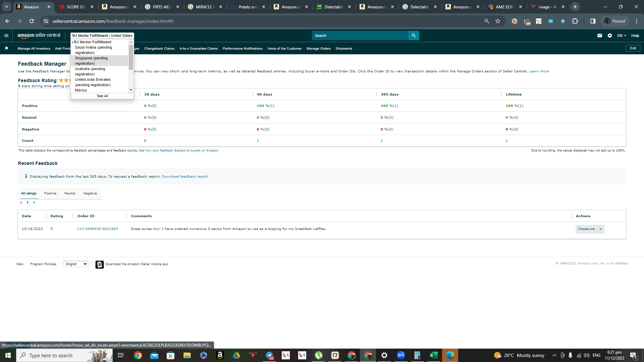
Task: Open A-to-z Guarantee Claims page
Action: (199, 49)
